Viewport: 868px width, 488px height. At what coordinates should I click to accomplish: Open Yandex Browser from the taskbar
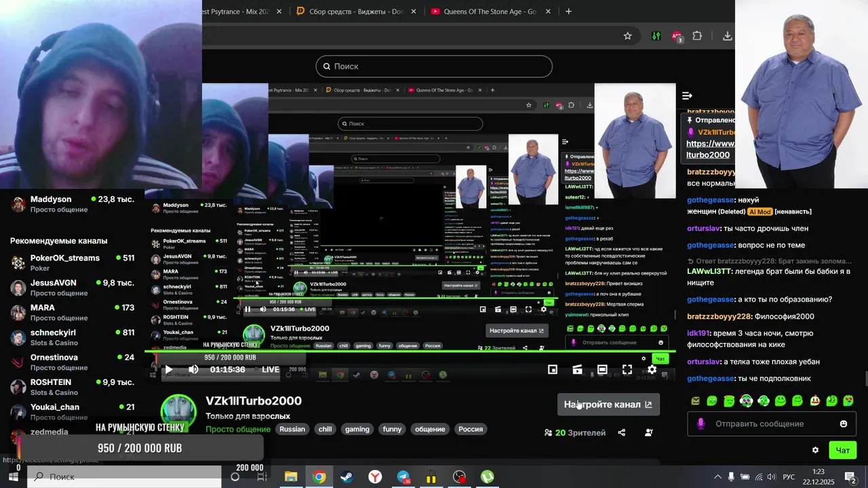(x=375, y=476)
